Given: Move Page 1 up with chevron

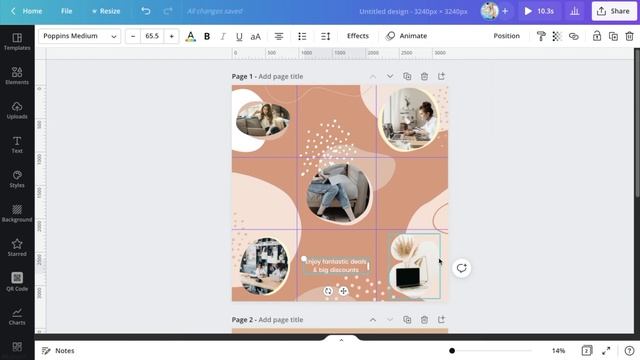Looking at the screenshot, I should tap(373, 76).
